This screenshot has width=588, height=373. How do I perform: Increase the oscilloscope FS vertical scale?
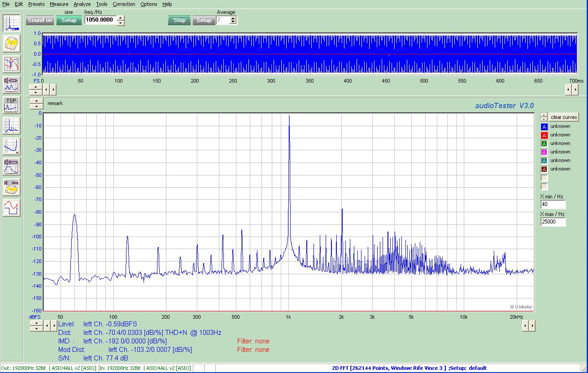(x=36, y=87)
